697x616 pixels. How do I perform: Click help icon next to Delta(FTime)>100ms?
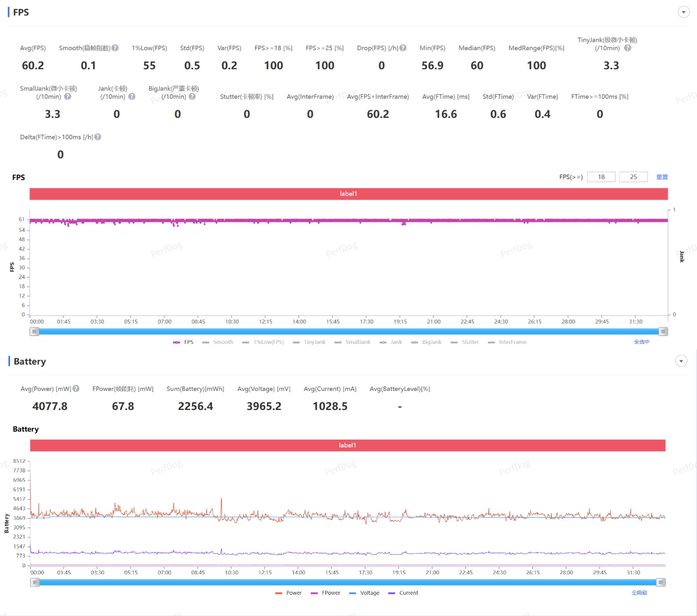tap(98, 137)
